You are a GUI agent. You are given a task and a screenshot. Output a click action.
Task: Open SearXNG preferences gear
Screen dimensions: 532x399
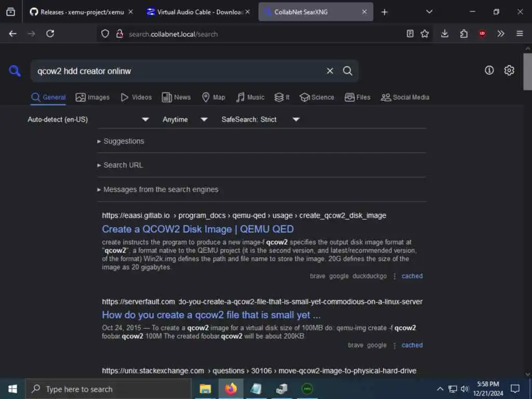tap(509, 70)
